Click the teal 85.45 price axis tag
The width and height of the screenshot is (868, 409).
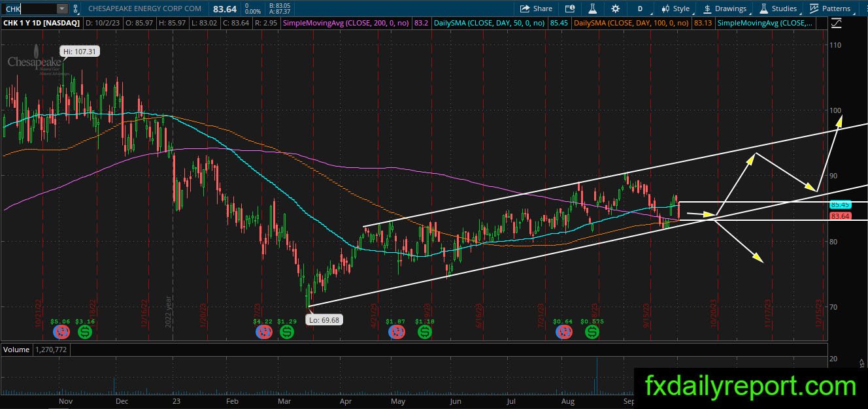pyautogui.click(x=840, y=204)
